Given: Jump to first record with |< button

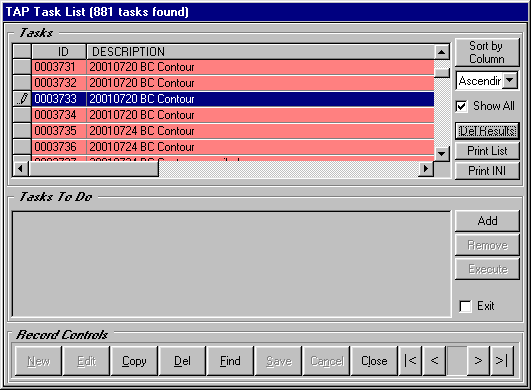Looking at the screenshot, I should click(x=410, y=361).
